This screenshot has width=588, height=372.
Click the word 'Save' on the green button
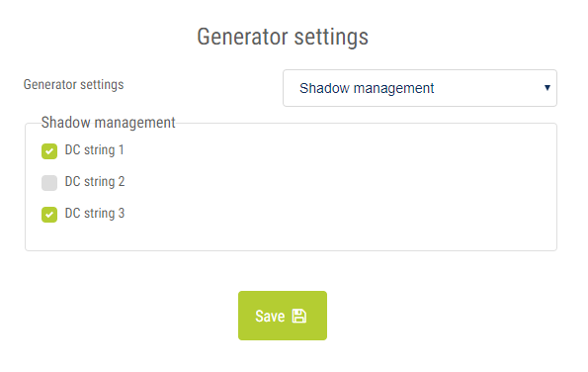[270, 316]
